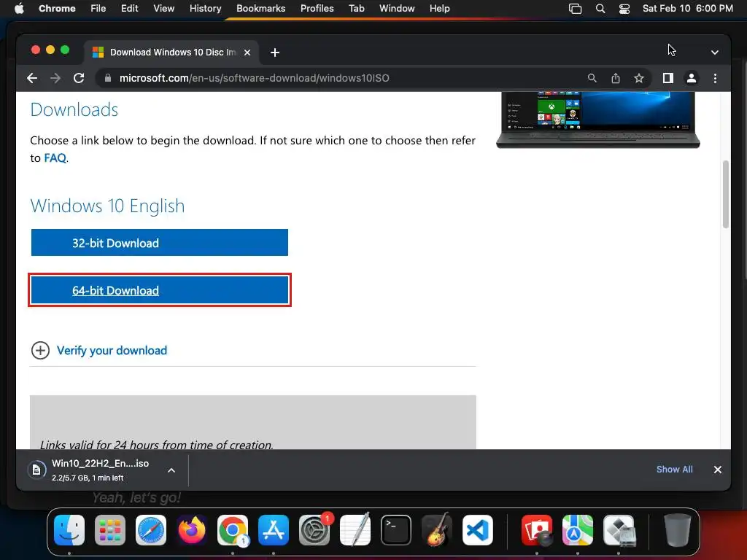Click the Chrome icon in the Dock

click(x=233, y=530)
